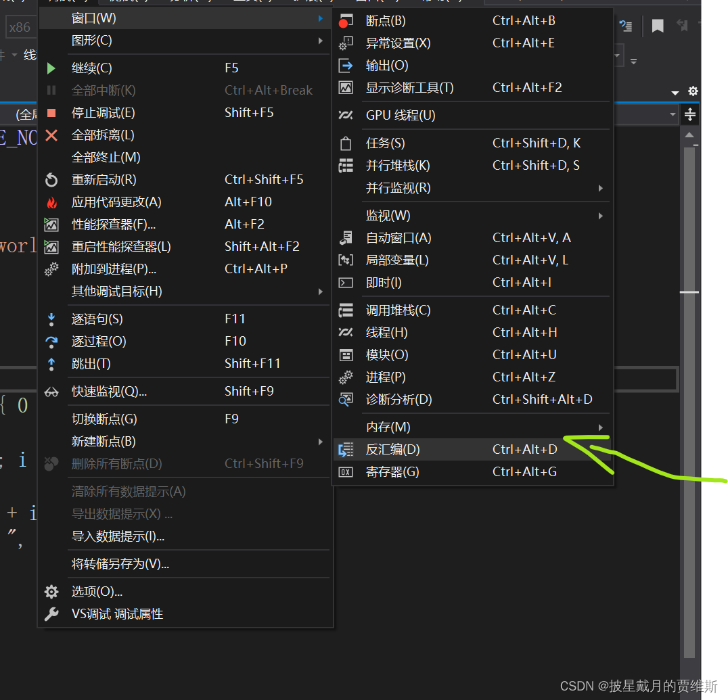Choose 重启性能探查器(L) menu item
The image size is (728, 700).
coord(185,246)
